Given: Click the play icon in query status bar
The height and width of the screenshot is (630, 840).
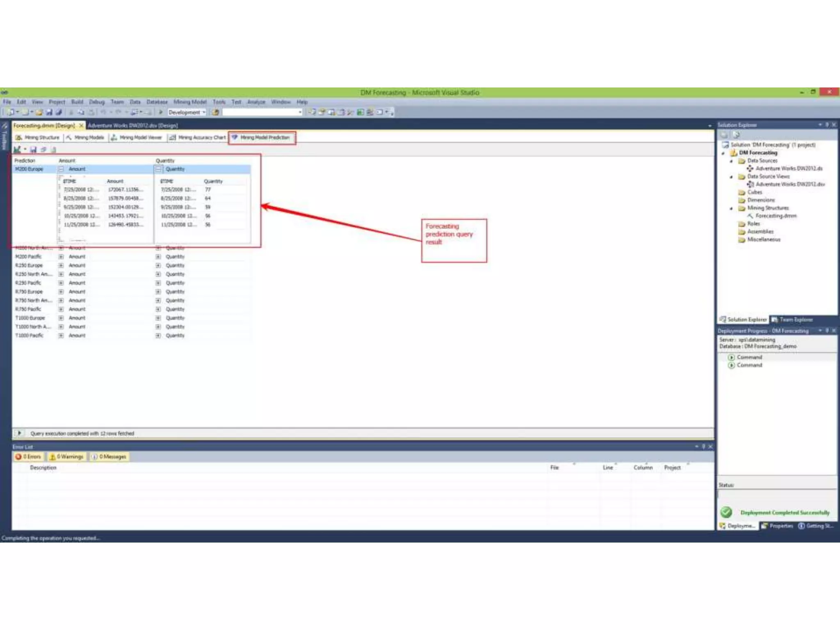Looking at the screenshot, I should (x=19, y=433).
